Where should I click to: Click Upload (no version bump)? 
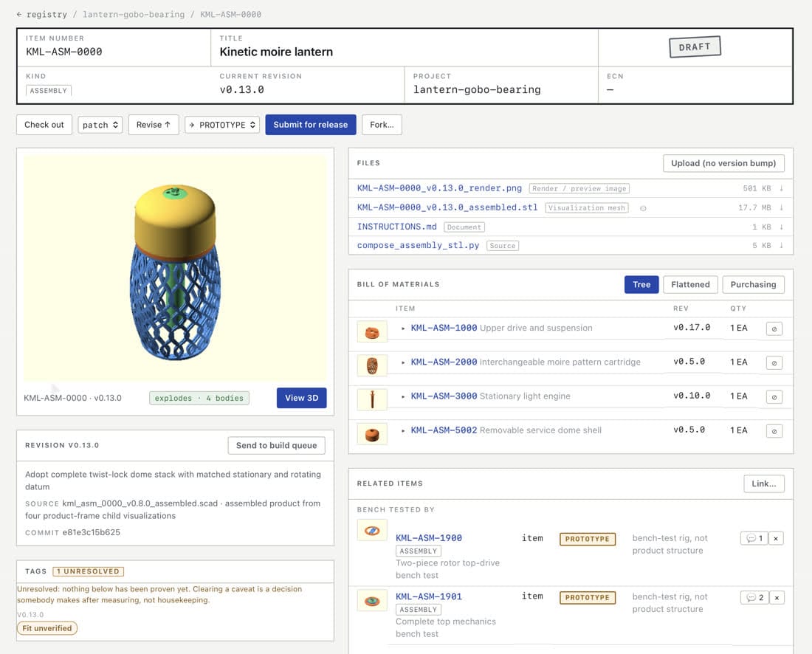[723, 163]
